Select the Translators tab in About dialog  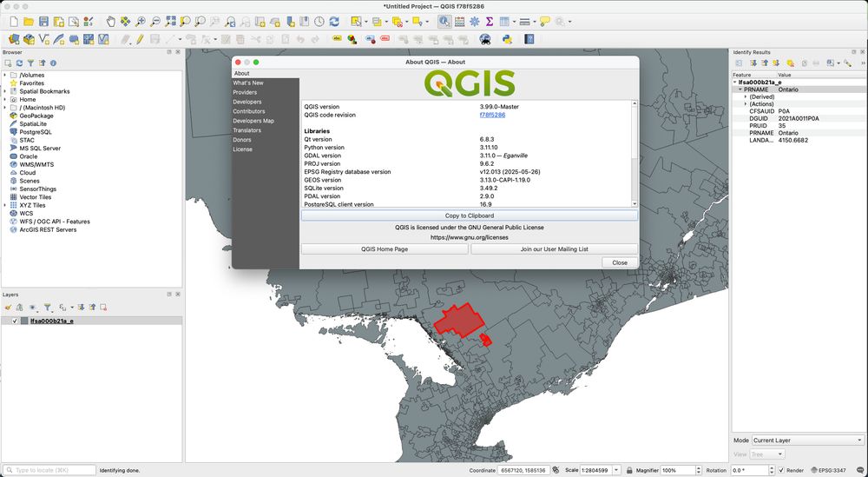247,130
